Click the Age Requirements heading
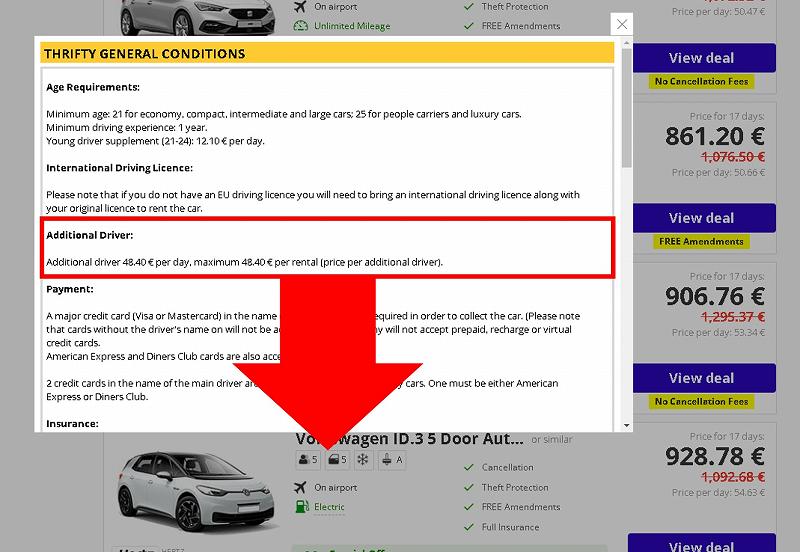 [x=93, y=87]
